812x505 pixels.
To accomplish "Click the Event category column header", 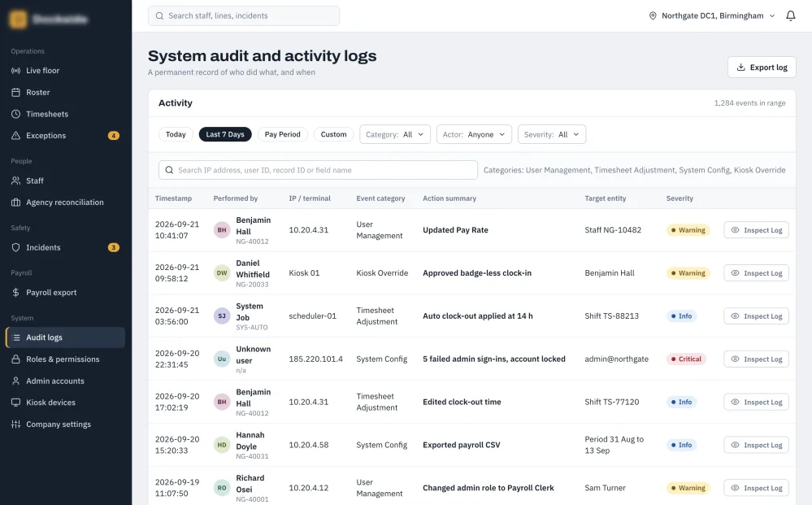I will (380, 198).
